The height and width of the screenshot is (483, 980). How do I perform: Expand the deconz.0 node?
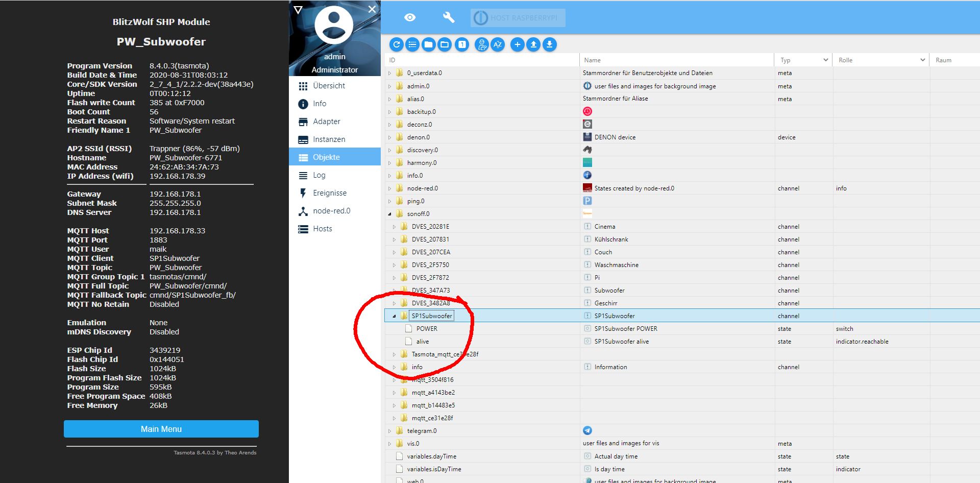tap(389, 125)
